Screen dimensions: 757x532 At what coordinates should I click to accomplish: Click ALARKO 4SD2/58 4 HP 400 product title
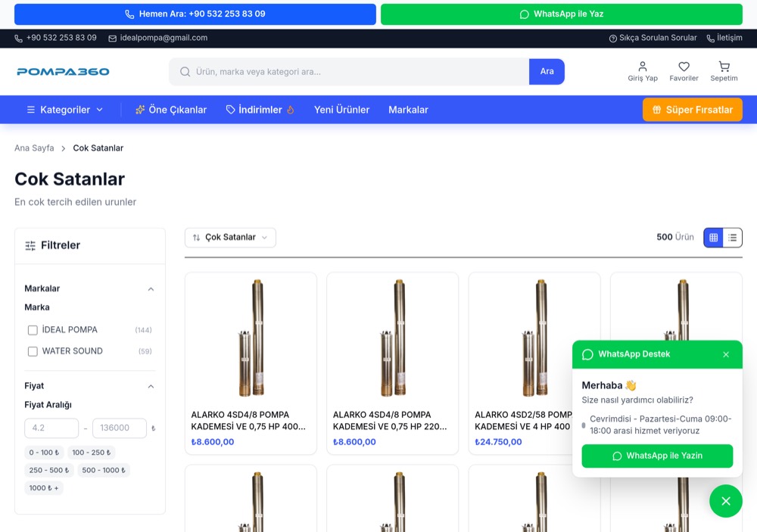pos(523,421)
